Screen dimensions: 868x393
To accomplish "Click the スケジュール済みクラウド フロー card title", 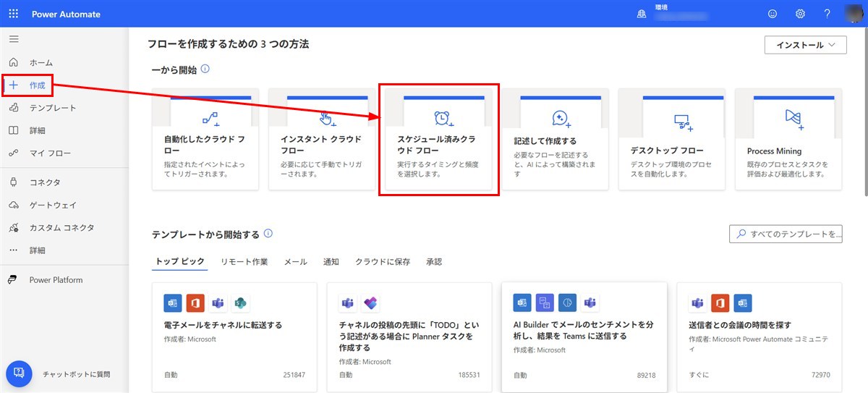I will pos(436,145).
